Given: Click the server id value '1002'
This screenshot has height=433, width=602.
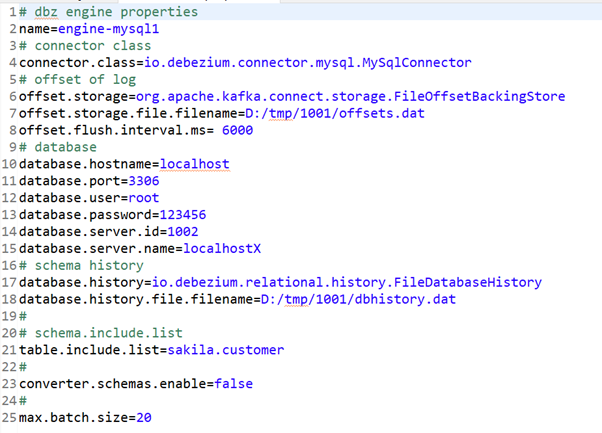Looking at the screenshot, I should pos(183,231).
